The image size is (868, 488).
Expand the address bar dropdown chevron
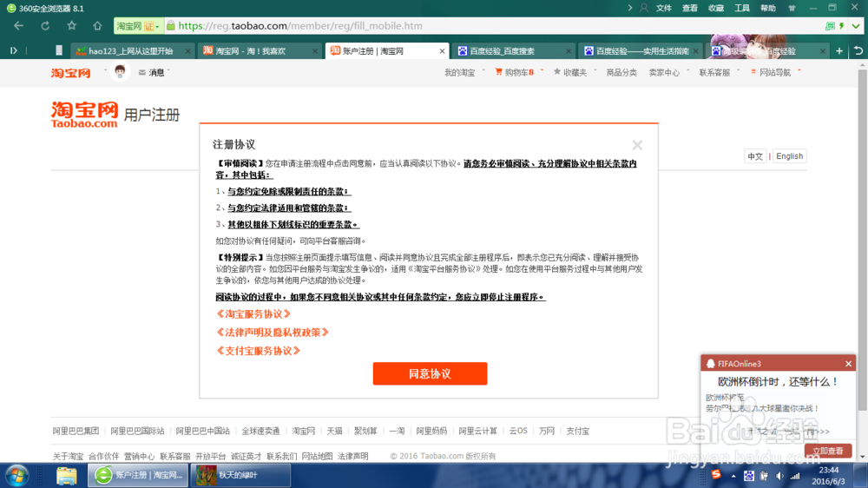click(x=856, y=26)
